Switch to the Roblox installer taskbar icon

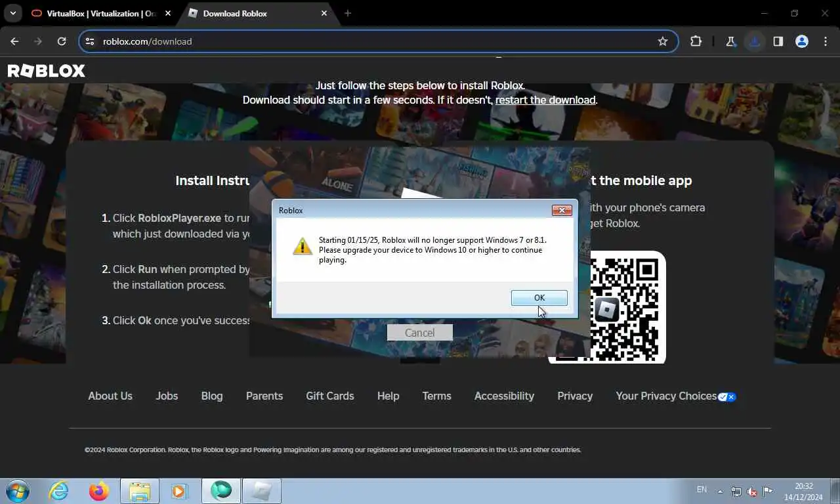pos(262,491)
